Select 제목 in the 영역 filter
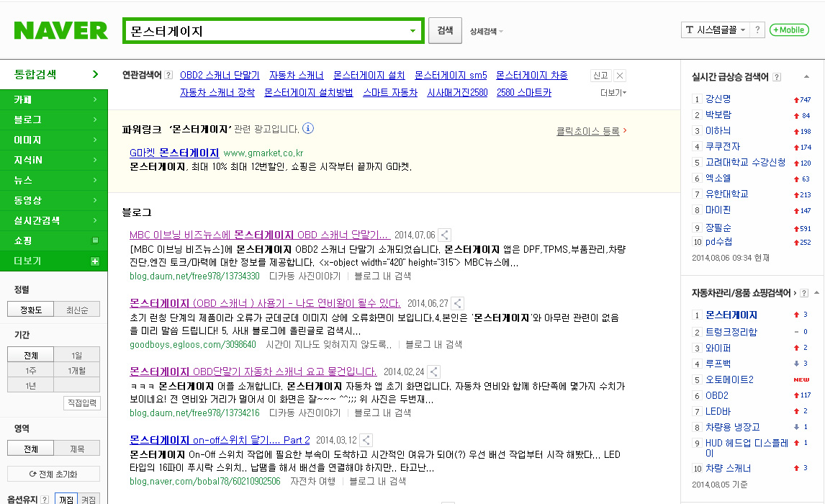This screenshot has width=825, height=504. pyautogui.click(x=77, y=449)
